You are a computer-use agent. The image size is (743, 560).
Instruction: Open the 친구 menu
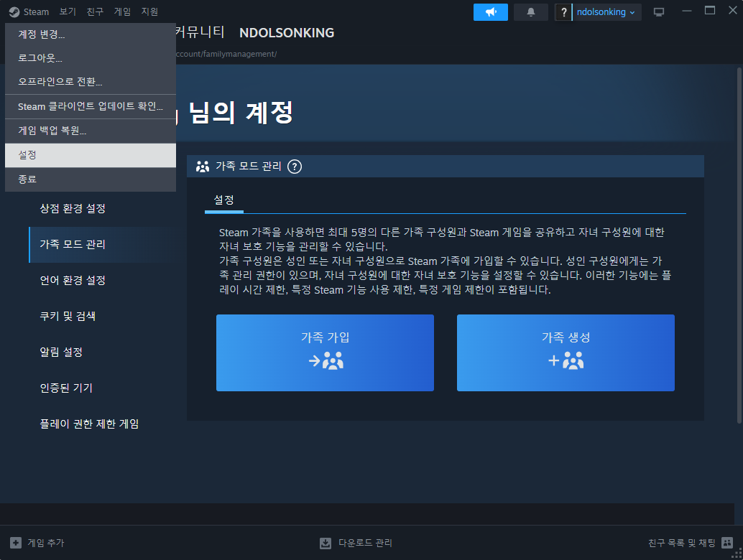95,11
